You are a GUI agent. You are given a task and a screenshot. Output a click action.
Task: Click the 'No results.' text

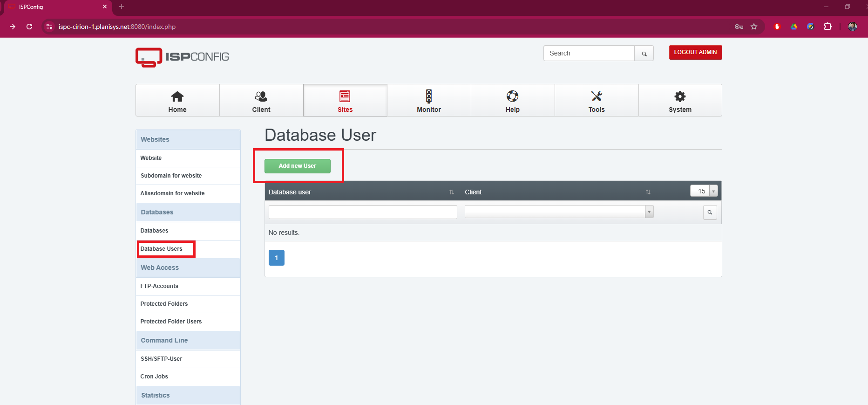tap(284, 233)
